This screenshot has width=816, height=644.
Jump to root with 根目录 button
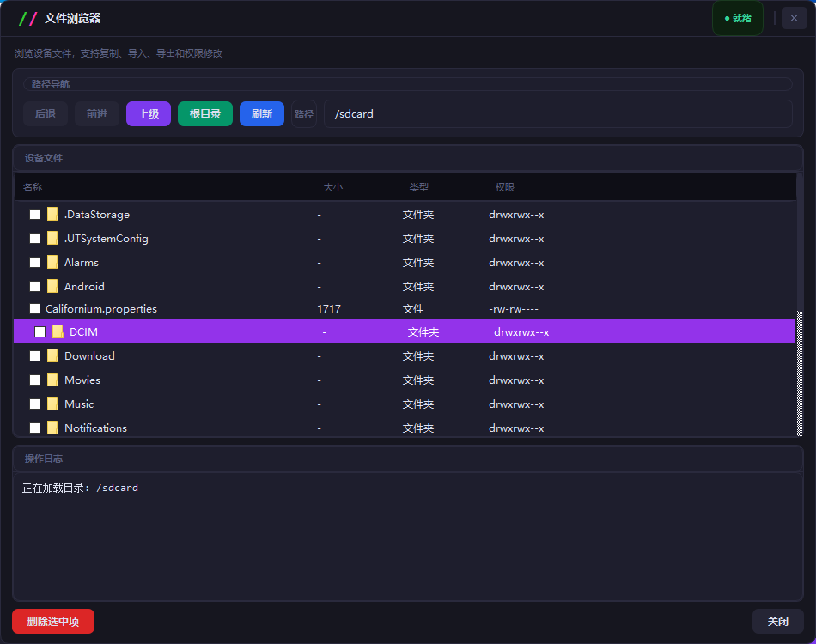[205, 114]
